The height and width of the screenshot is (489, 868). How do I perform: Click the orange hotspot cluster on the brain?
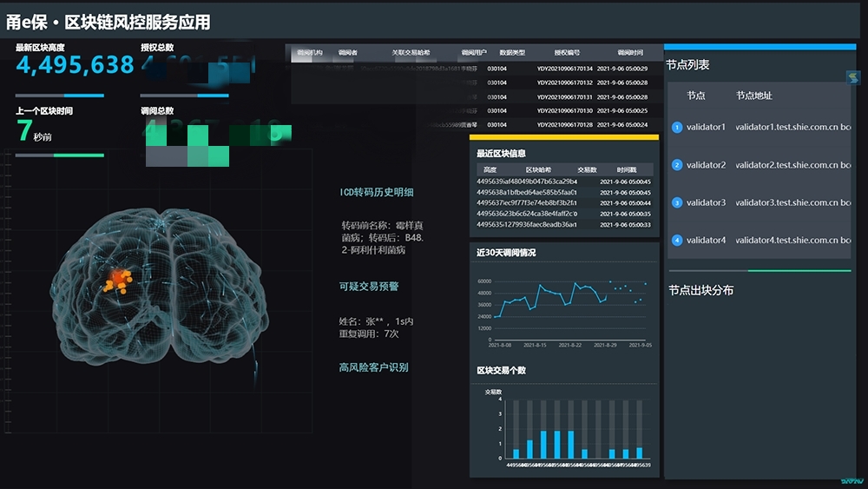118,280
